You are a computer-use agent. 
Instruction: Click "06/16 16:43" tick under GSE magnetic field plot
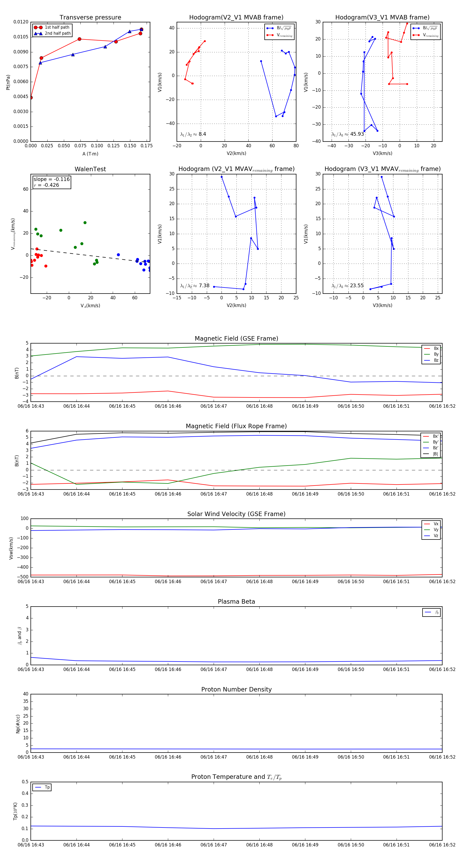coord(31,406)
